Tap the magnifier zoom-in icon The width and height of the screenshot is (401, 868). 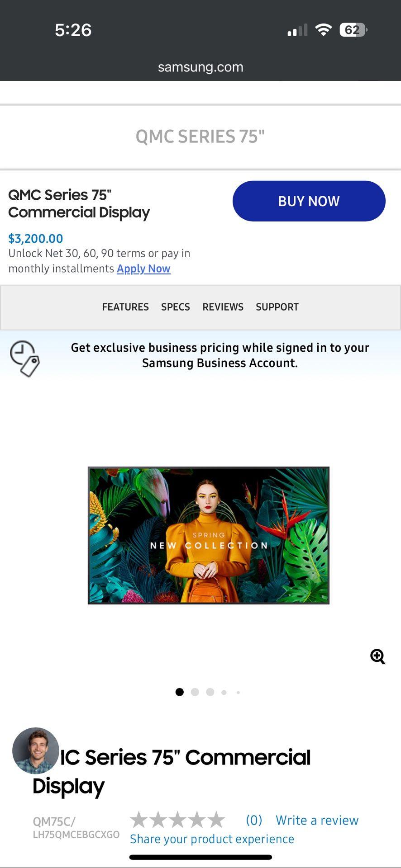click(x=377, y=656)
